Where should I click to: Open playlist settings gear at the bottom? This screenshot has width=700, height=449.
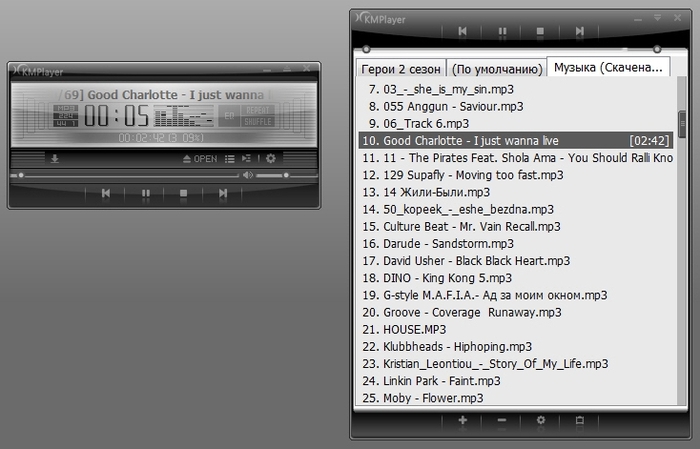[x=541, y=420]
